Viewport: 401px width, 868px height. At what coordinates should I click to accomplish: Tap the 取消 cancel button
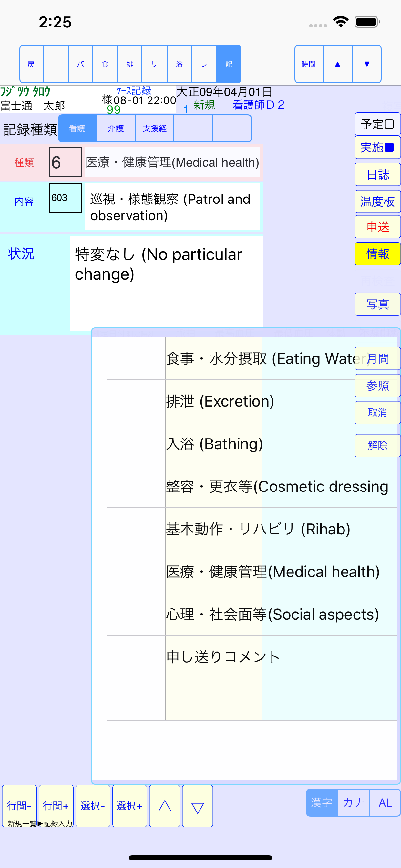pyautogui.click(x=377, y=412)
